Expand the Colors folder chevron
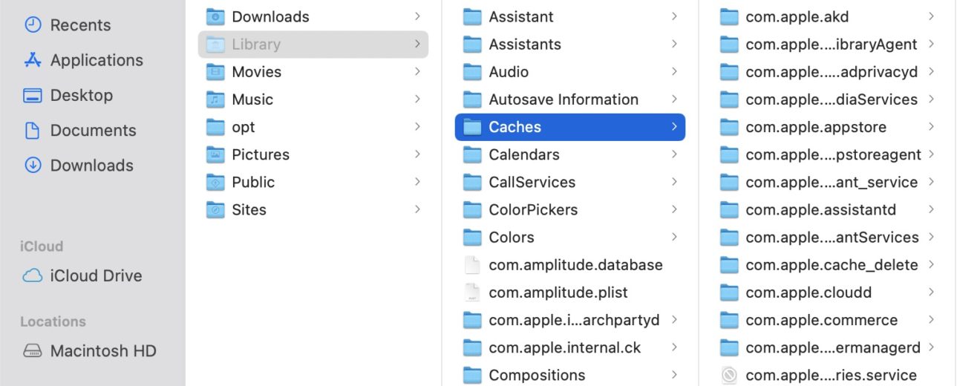 (x=674, y=238)
